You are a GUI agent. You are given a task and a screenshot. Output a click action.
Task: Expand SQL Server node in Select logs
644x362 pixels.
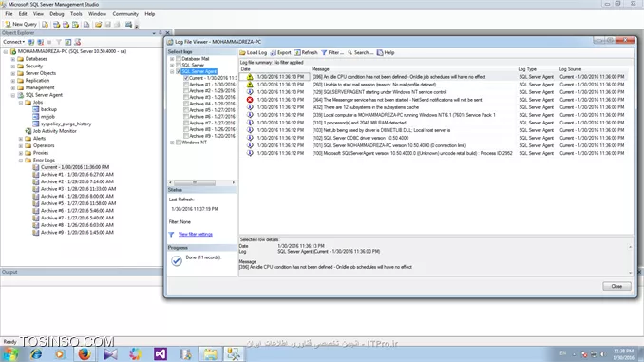click(x=172, y=65)
